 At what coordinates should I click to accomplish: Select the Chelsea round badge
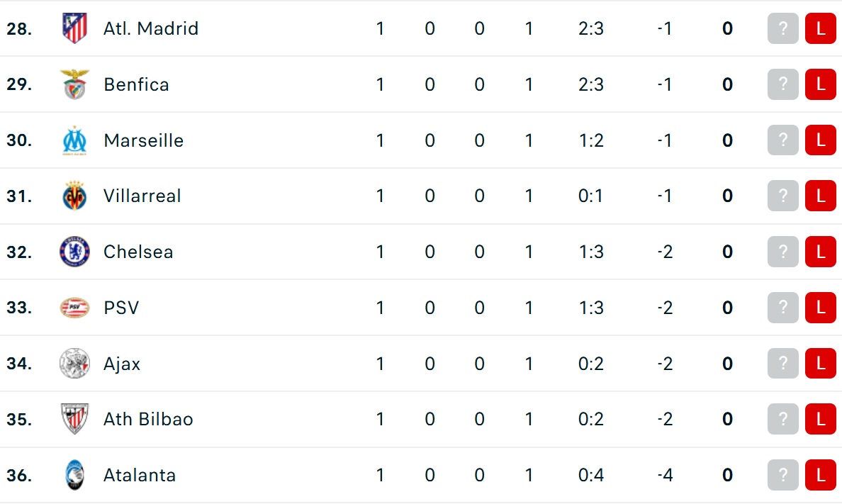(x=74, y=252)
